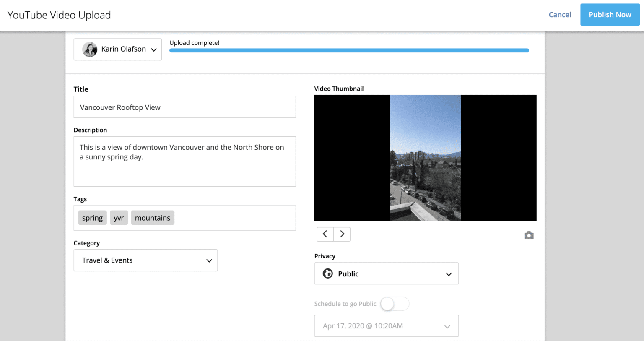The height and width of the screenshot is (341, 644).
Task: Click the Title field containing Vancouver Rooftop View
Action: point(184,107)
